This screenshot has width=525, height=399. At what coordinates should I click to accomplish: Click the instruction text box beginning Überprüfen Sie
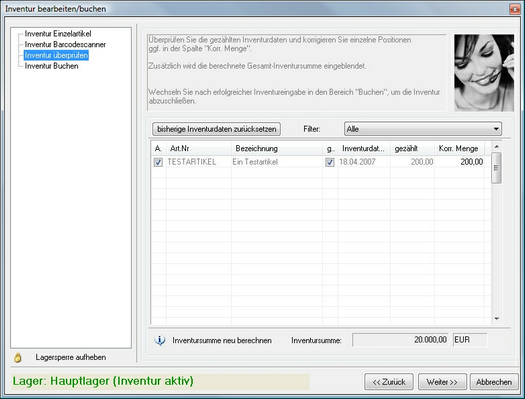pos(297,72)
